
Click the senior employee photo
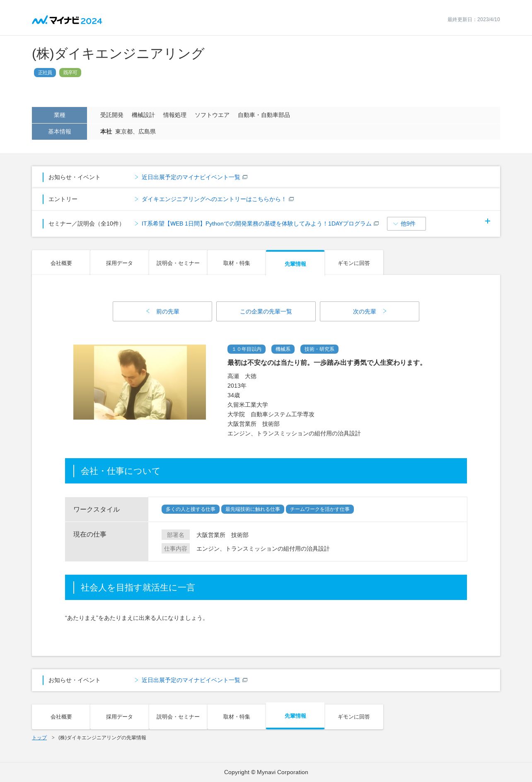pos(140,382)
